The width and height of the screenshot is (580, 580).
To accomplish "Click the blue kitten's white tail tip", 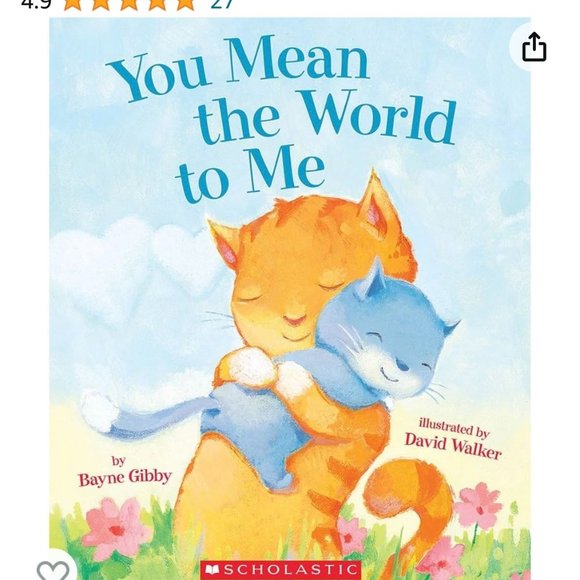I will pos(99,411).
